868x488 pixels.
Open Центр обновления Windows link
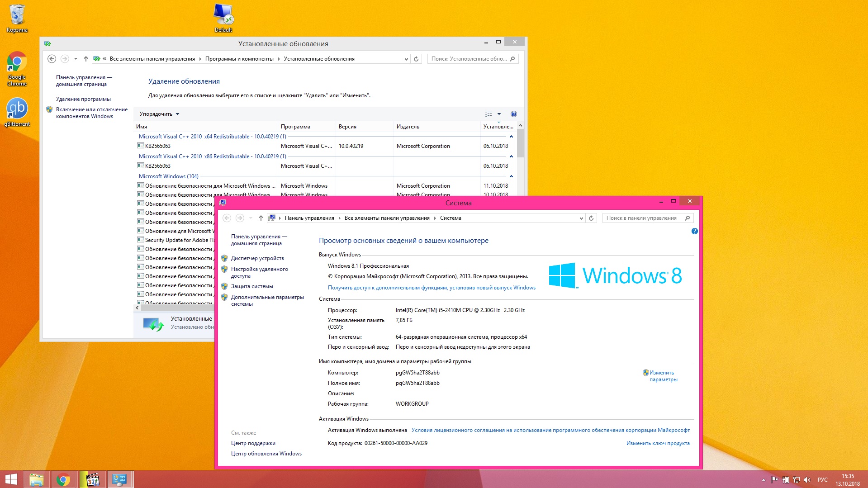coord(266,454)
